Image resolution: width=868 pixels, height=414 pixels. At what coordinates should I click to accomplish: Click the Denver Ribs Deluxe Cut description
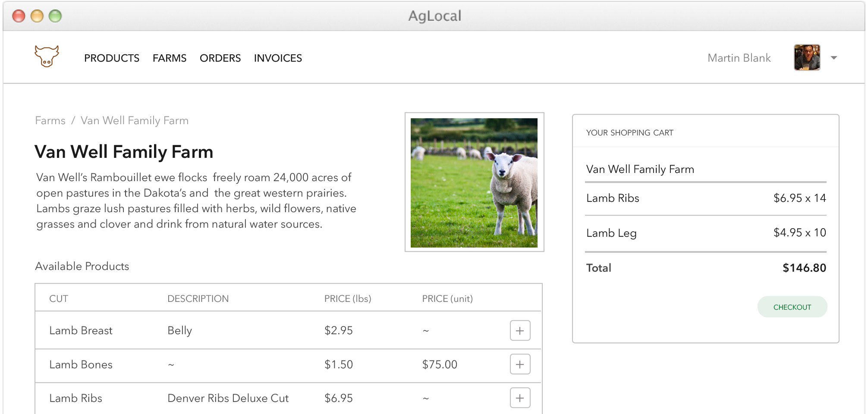click(228, 398)
